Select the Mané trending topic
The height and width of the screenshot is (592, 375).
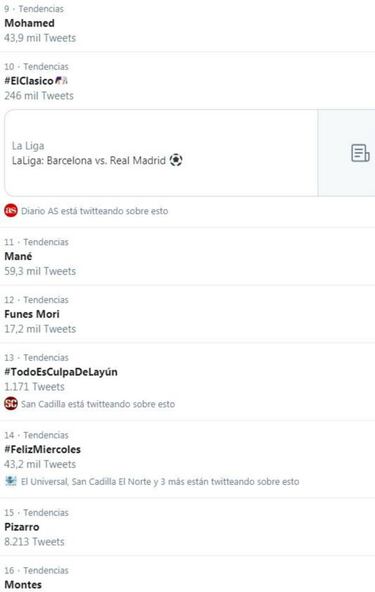[x=18, y=256]
